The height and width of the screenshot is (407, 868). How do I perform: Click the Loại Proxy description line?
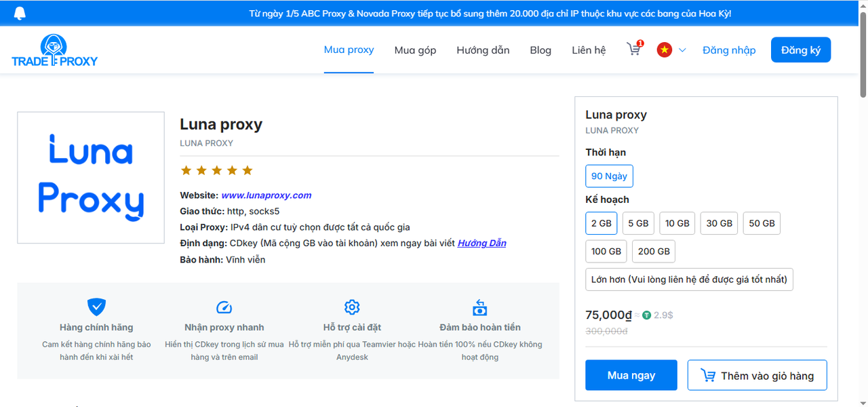(295, 227)
